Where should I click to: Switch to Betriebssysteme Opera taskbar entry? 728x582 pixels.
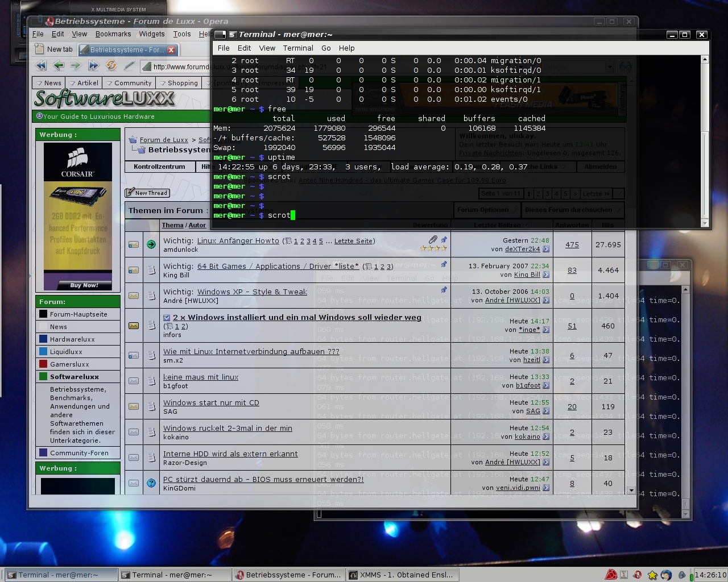(x=289, y=575)
